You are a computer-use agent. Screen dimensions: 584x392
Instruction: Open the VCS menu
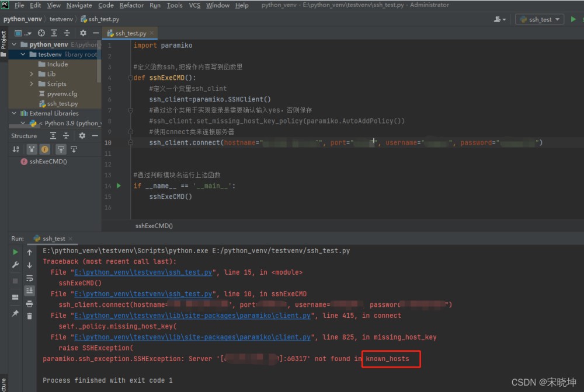(x=194, y=5)
